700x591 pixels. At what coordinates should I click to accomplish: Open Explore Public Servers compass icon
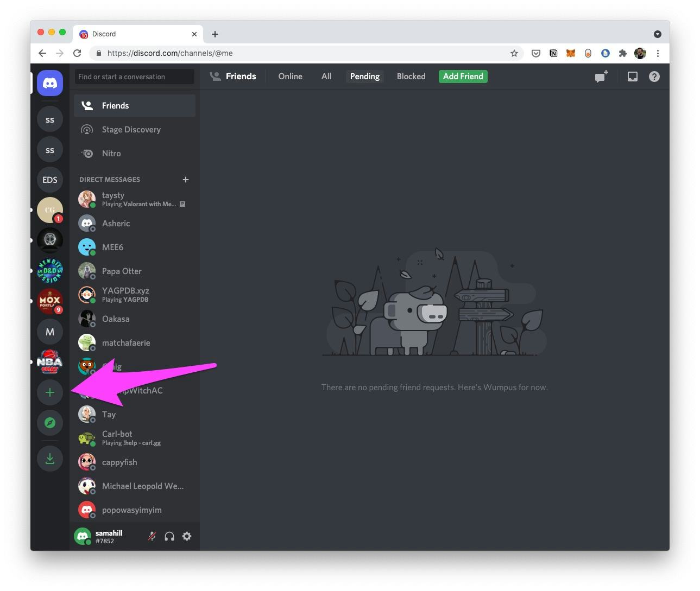coord(50,423)
